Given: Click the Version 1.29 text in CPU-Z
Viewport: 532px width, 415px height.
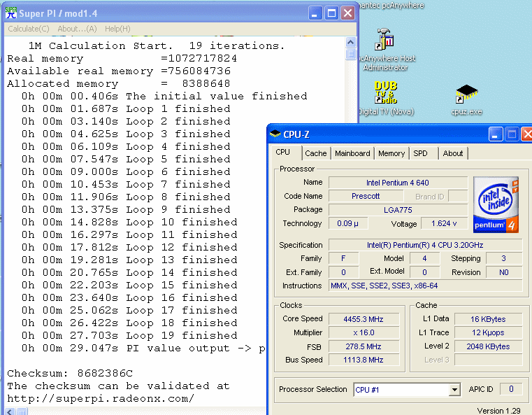Looking at the screenshot, I should (x=498, y=411).
